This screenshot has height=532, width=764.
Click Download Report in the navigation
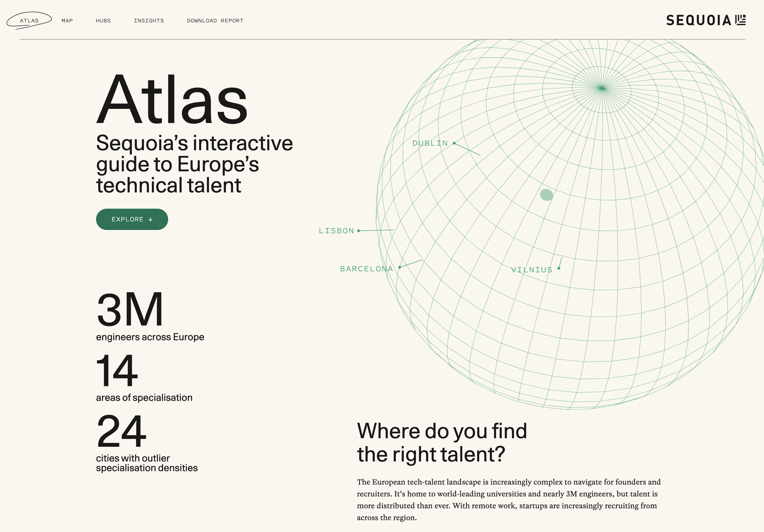coord(215,21)
